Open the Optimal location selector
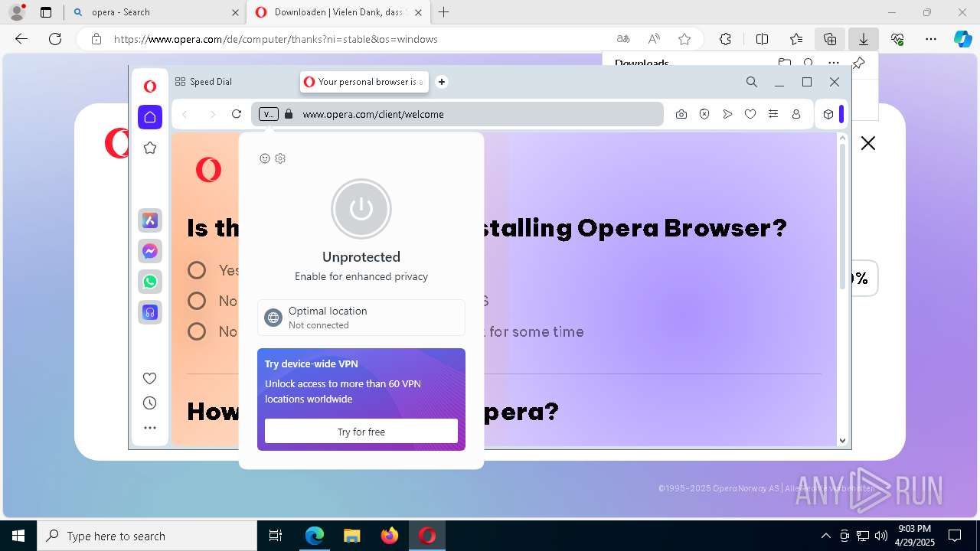980x551 pixels. pos(361,318)
